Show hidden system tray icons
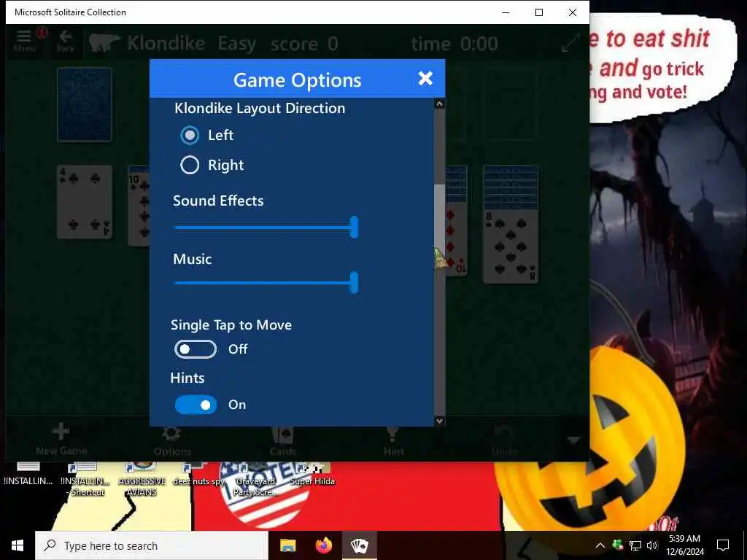This screenshot has width=747, height=560. pos(600,545)
